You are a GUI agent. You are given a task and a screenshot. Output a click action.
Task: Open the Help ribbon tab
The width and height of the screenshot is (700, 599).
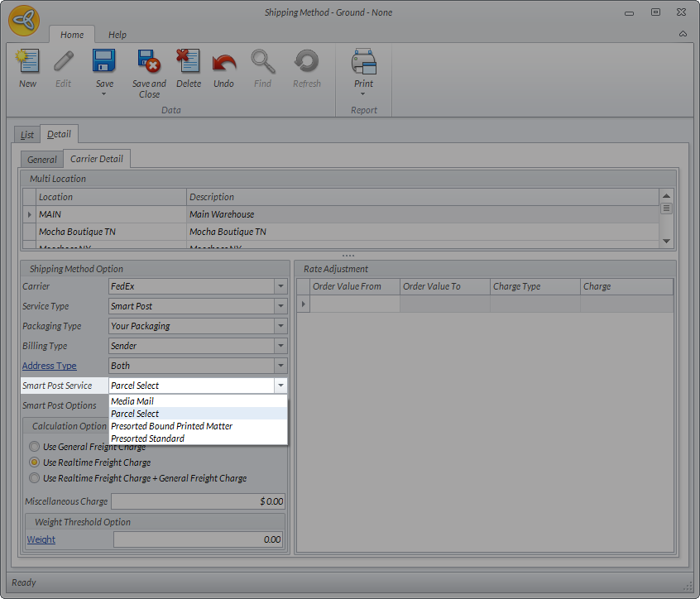pyautogui.click(x=117, y=35)
